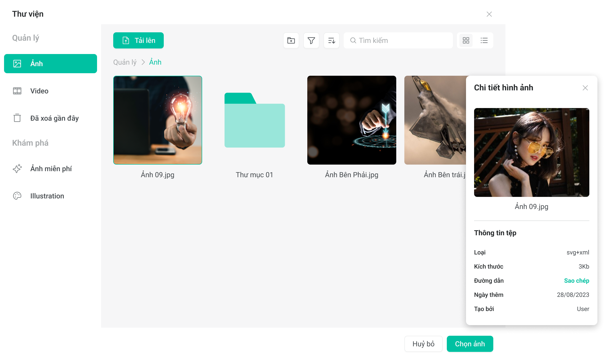Image resolution: width=605 pixels, height=364 pixels.
Task: Close the Chi tiết hình ảnh panel
Action: pyautogui.click(x=585, y=88)
